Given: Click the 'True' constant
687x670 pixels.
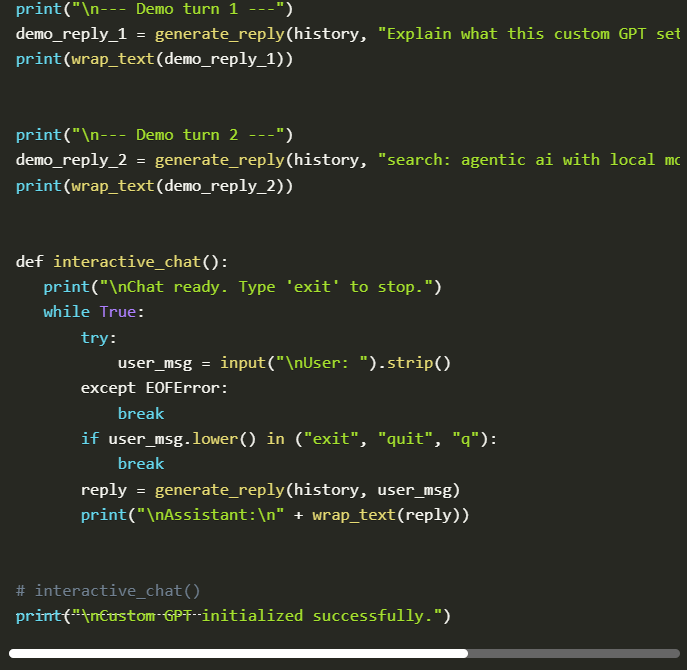Looking at the screenshot, I should (117, 312).
